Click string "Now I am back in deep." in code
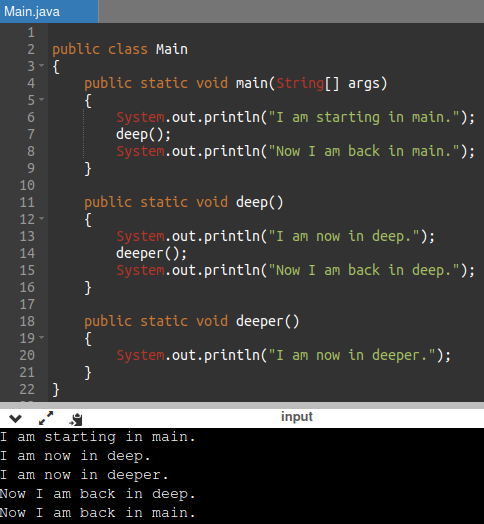The height and width of the screenshot is (524, 484). point(364,271)
